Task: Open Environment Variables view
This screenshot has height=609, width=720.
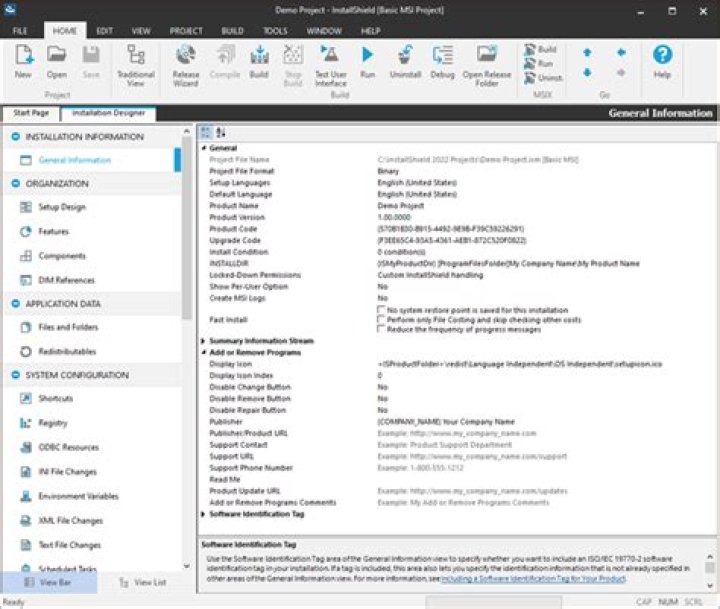Action: [x=79, y=496]
